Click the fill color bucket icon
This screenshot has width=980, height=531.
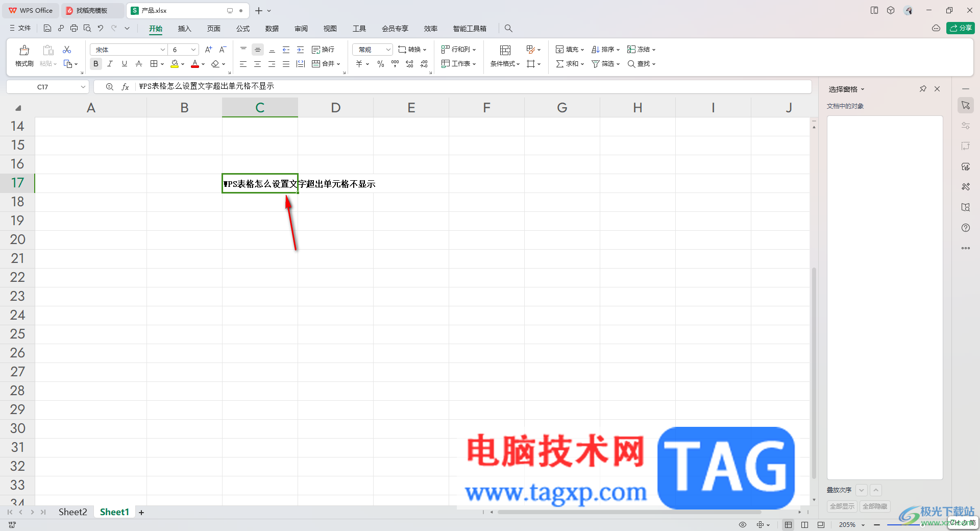[175, 64]
